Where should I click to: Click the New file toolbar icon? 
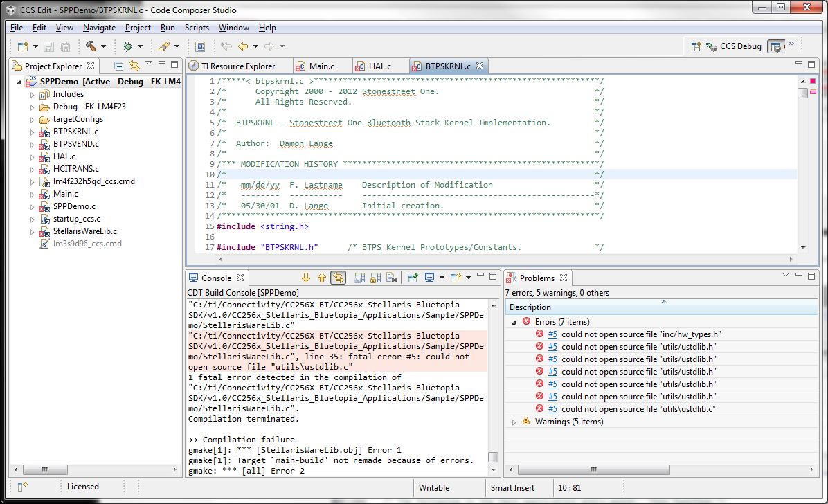click(x=22, y=46)
